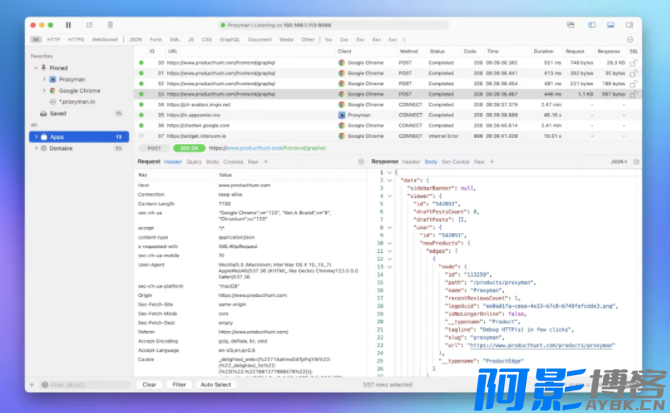Show only GraphQL requests

tap(230, 40)
